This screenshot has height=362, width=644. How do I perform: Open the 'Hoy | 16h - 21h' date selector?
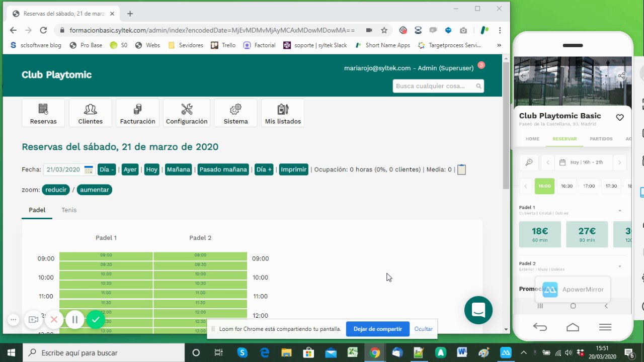[583, 162]
